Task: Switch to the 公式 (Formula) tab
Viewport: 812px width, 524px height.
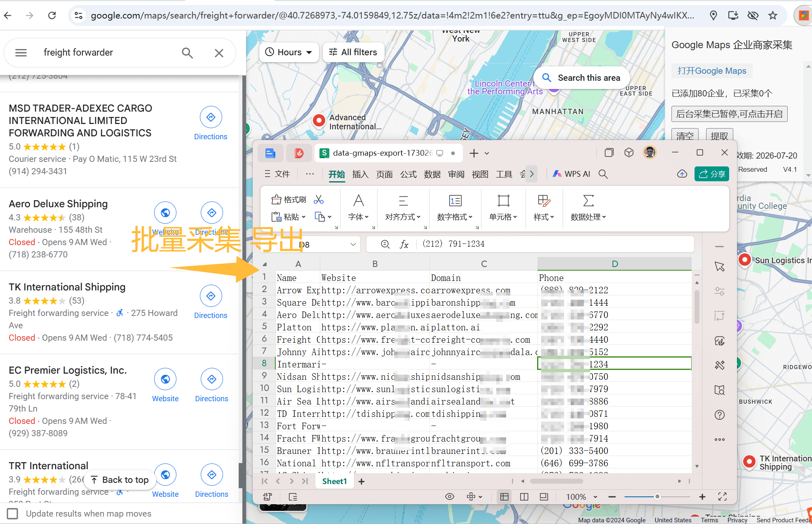Action: (x=408, y=174)
